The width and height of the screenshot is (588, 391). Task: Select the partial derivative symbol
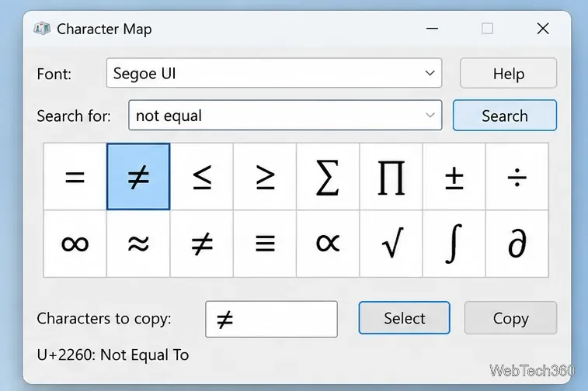click(x=517, y=244)
